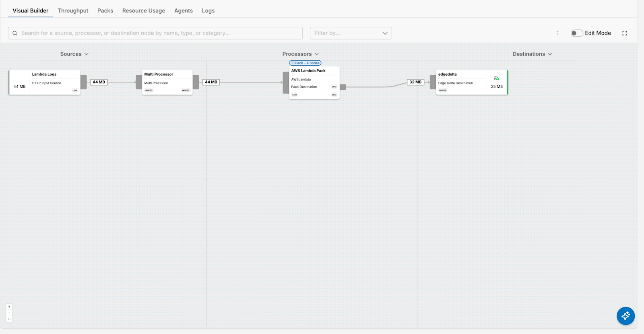This screenshot has height=334, width=644.
Task: Click the Pack – 4 nodes badge
Action: click(305, 63)
